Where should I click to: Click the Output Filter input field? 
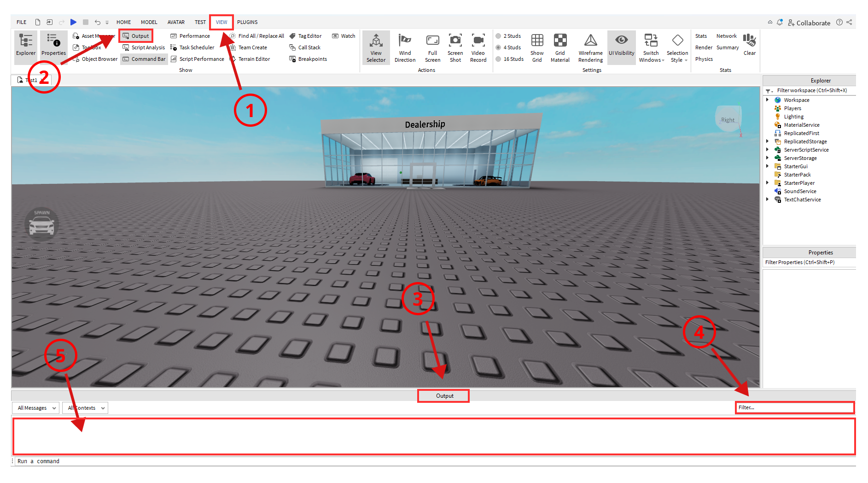tap(795, 407)
